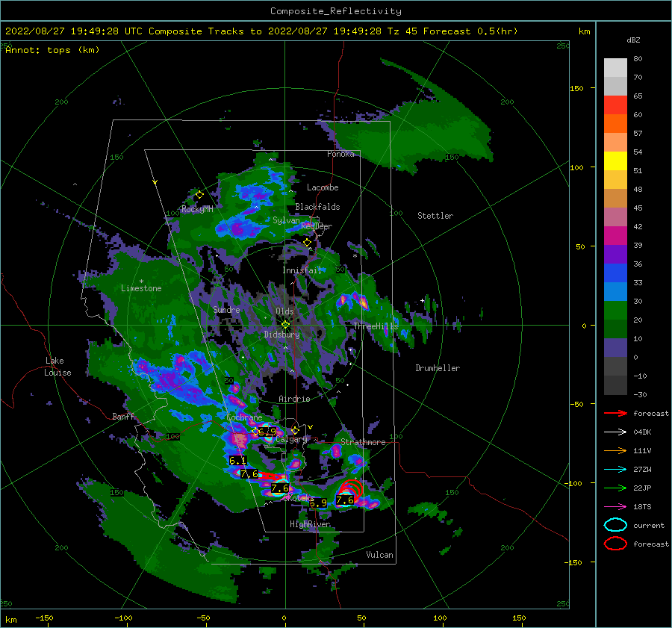
Task: Click the 6.9 storm top label near Calgary
Action: tap(267, 432)
